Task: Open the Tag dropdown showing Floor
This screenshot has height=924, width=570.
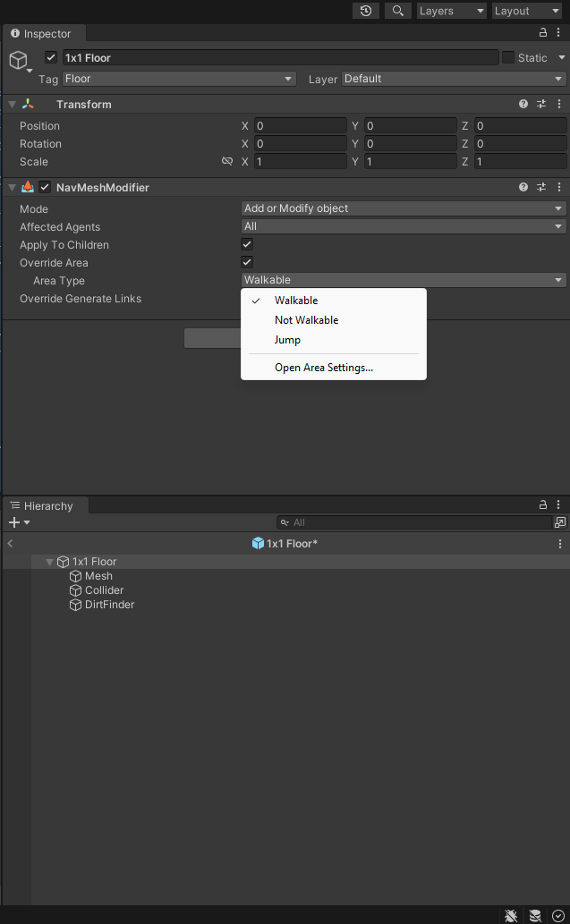Action: (x=179, y=79)
